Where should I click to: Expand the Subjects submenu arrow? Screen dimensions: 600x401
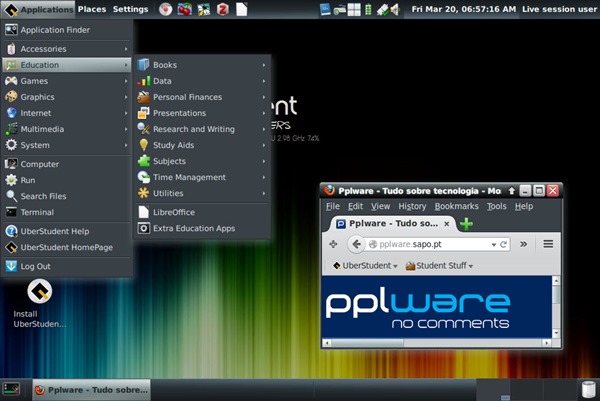(264, 161)
